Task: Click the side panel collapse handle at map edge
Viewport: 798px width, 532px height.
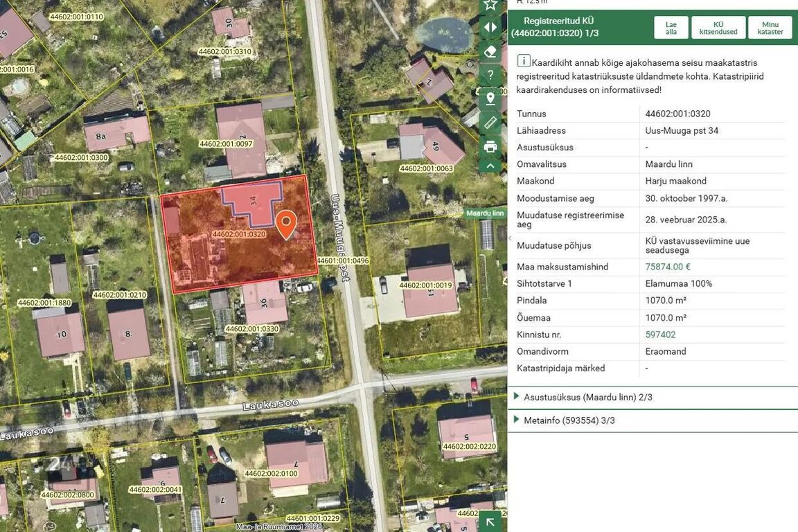Action: point(510,238)
